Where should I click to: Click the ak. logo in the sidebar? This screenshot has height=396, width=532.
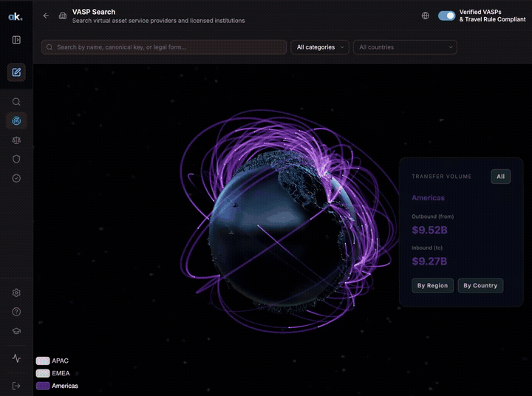tap(16, 16)
